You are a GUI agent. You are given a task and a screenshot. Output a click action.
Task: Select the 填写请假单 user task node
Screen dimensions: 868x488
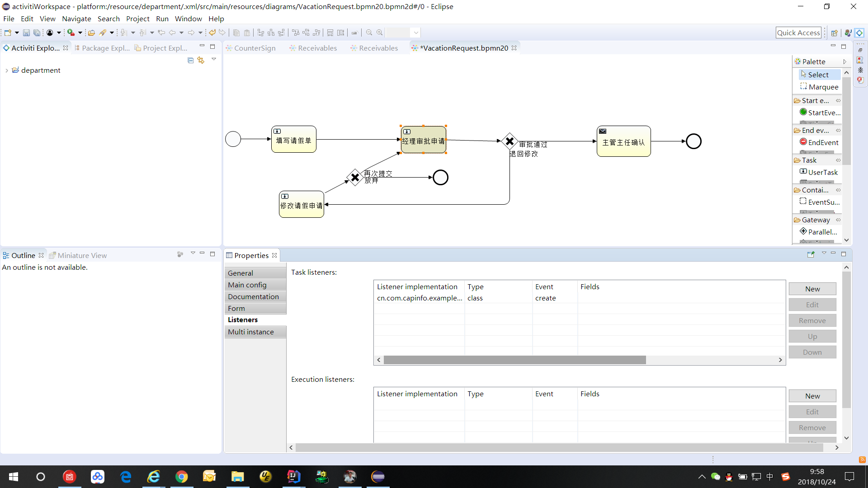[294, 139]
